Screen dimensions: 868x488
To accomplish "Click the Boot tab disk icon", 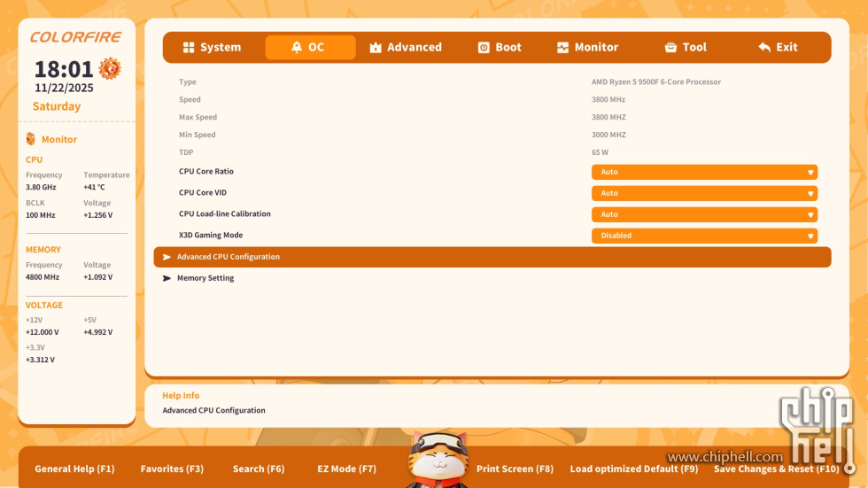I will pos(484,48).
